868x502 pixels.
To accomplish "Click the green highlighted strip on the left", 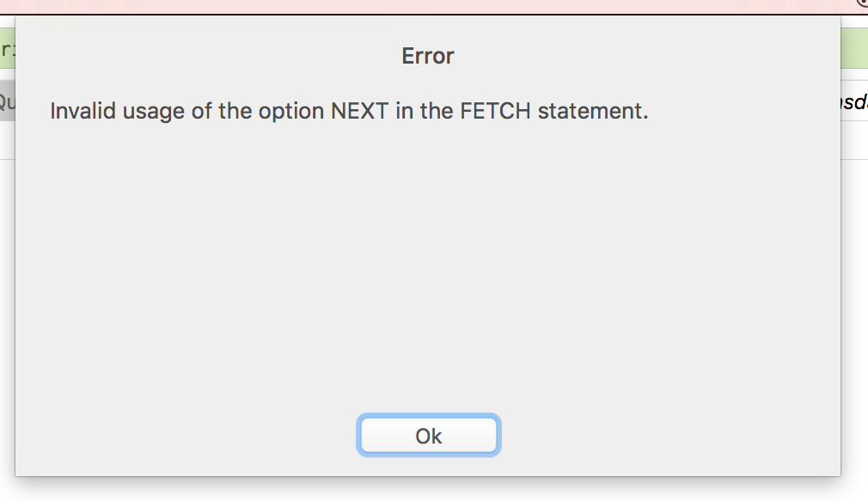I will coord(7,49).
